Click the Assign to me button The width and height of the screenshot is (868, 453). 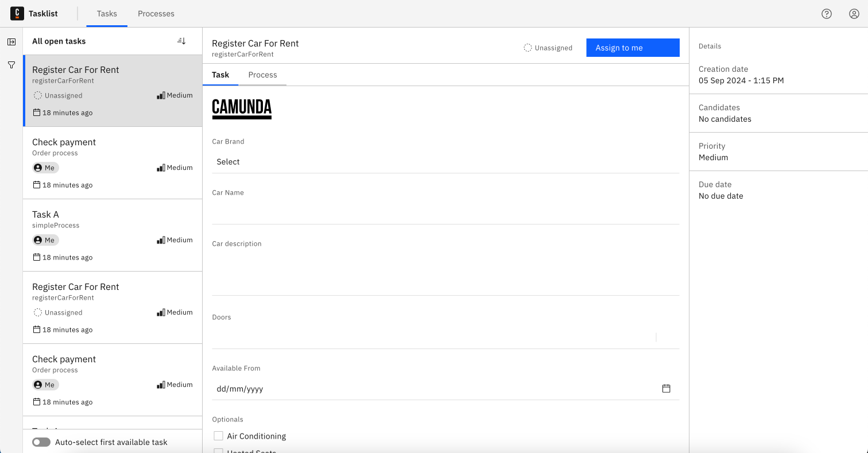coord(633,48)
